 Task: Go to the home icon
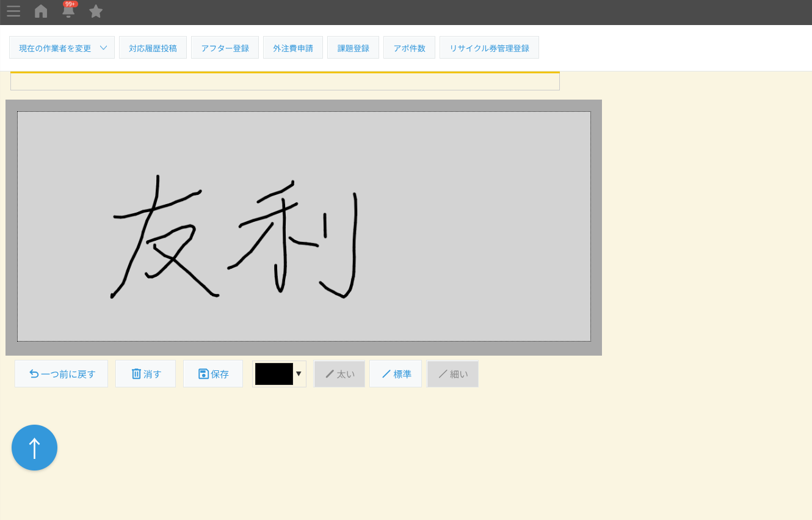pyautogui.click(x=41, y=11)
